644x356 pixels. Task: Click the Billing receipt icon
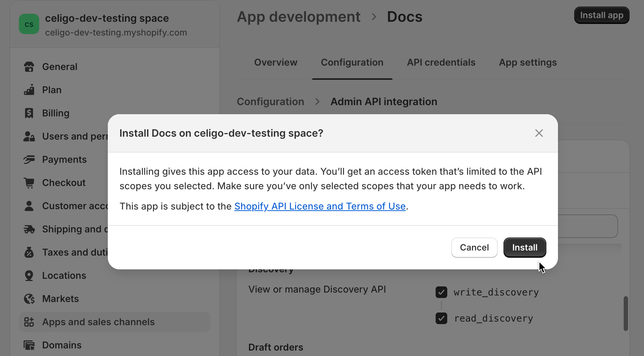pyautogui.click(x=29, y=113)
